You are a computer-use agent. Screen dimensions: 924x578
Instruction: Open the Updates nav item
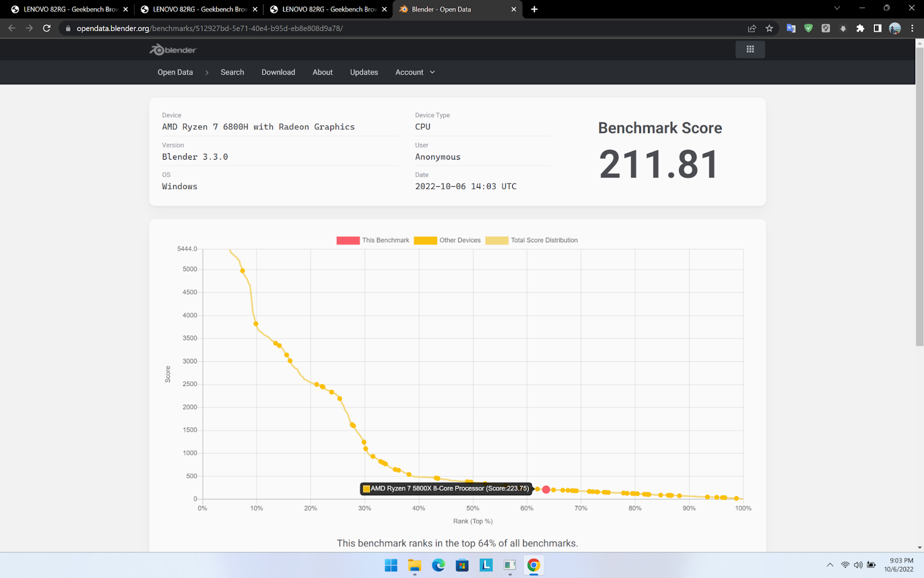point(364,72)
